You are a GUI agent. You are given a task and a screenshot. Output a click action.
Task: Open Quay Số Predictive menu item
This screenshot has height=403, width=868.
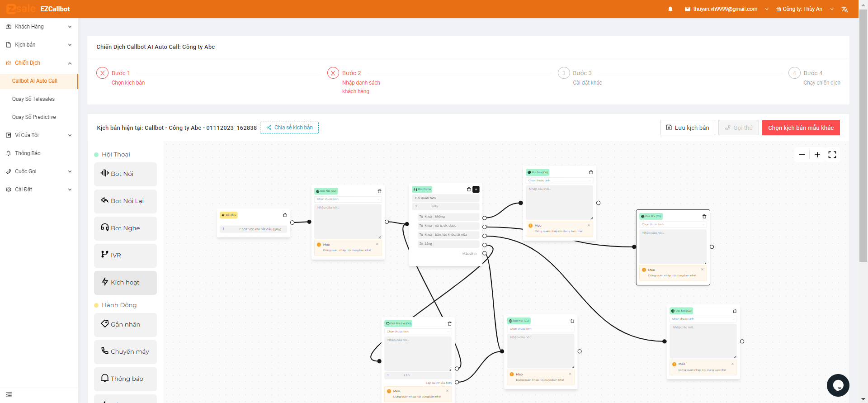click(34, 117)
